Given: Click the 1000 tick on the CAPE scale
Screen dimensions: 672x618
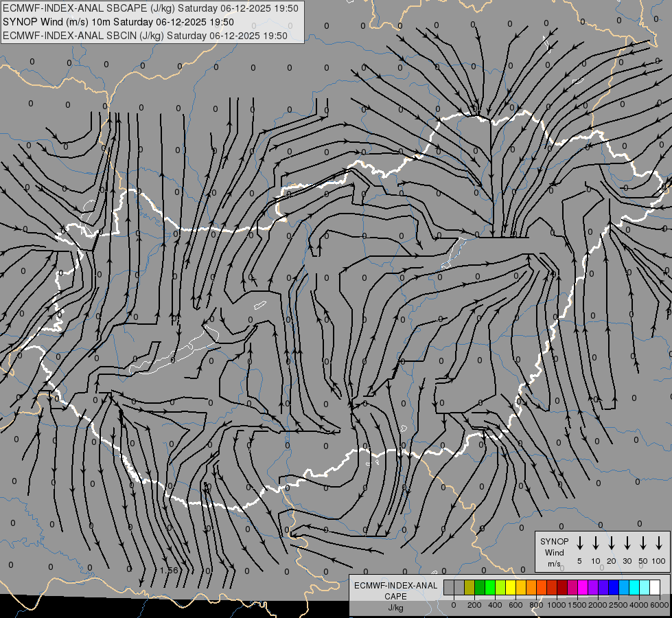Looking at the screenshot, I should (557, 605).
